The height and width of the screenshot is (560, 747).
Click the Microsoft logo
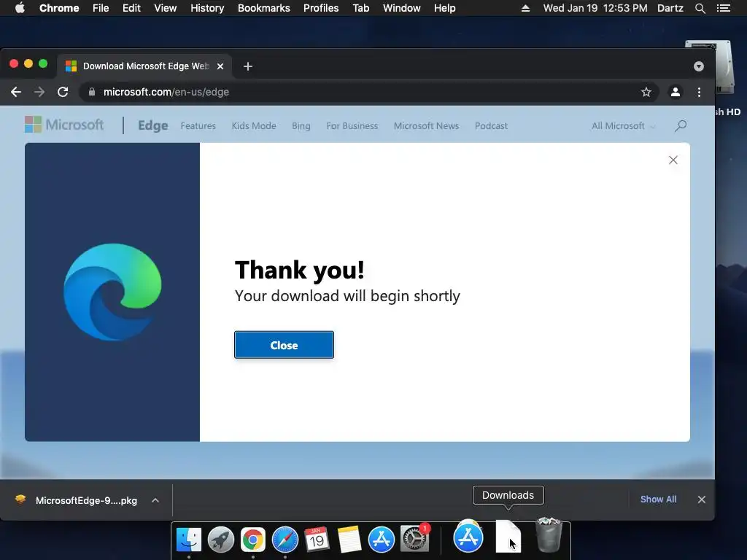point(64,125)
